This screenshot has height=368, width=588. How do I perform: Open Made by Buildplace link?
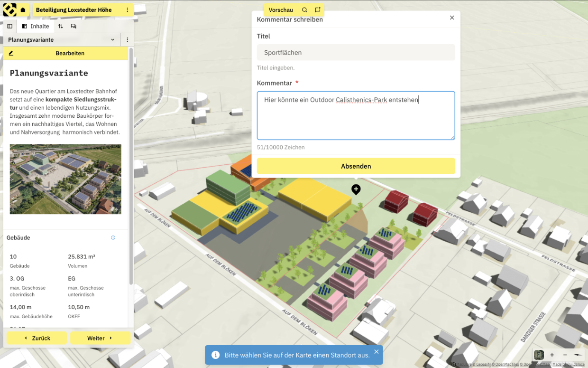pos(569,365)
